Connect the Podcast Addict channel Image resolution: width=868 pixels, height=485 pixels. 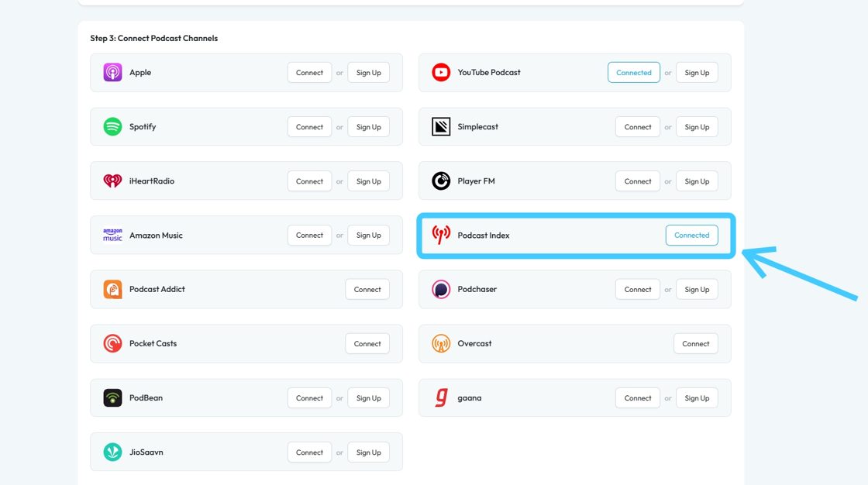[367, 290]
